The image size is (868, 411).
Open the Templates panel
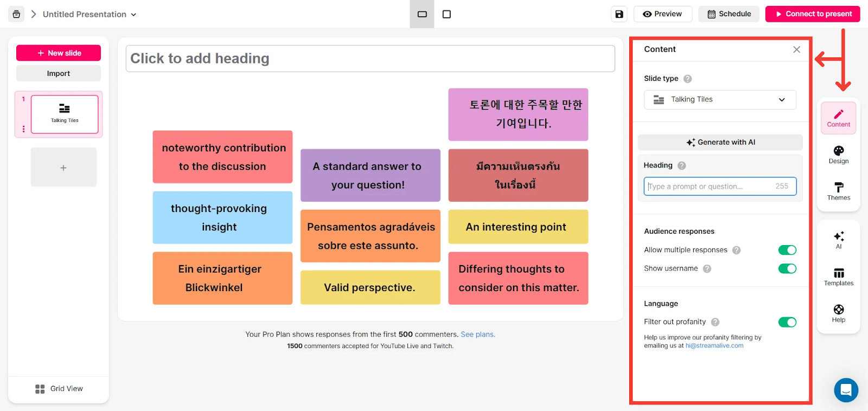[838, 277]
